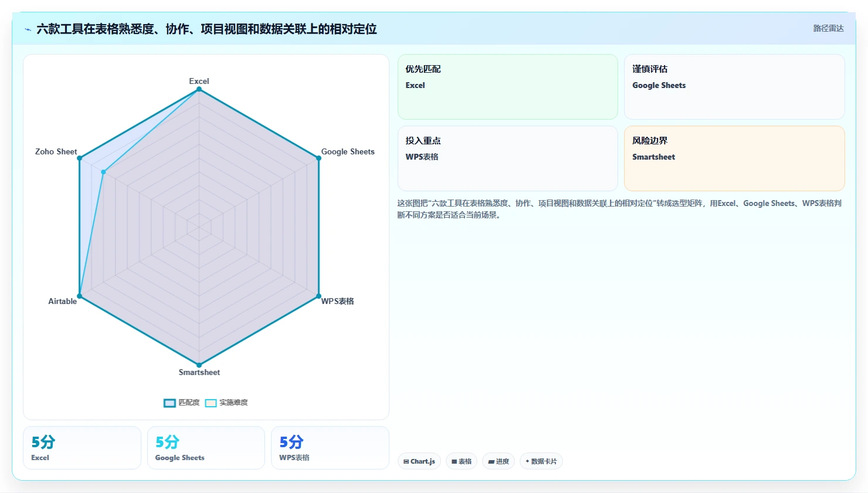Select the inner 实施难度 point near Zoho Sheet
This screenshot has height=493, width=868.
(103, 172)
